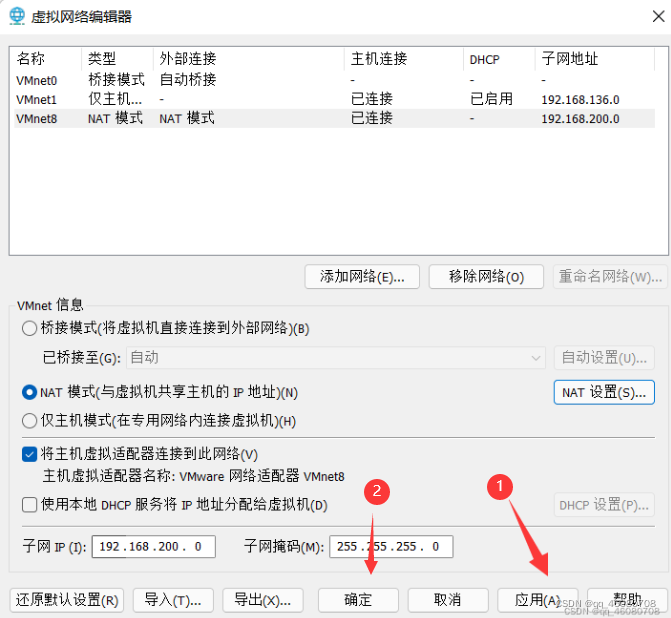Click the 子网掩码 input field
671x618 pixels.
coord(391,547)
